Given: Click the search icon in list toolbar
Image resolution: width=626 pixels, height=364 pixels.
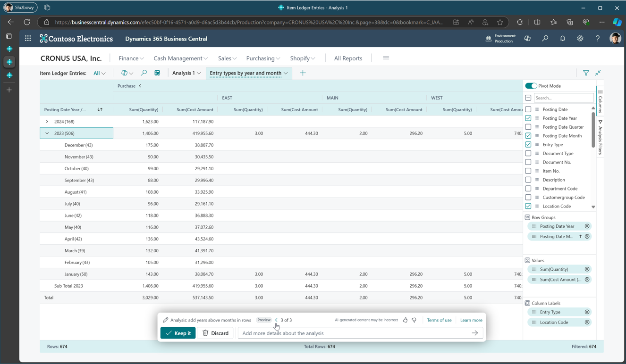Looking at the screenshot, I should [x=144, y=73].
